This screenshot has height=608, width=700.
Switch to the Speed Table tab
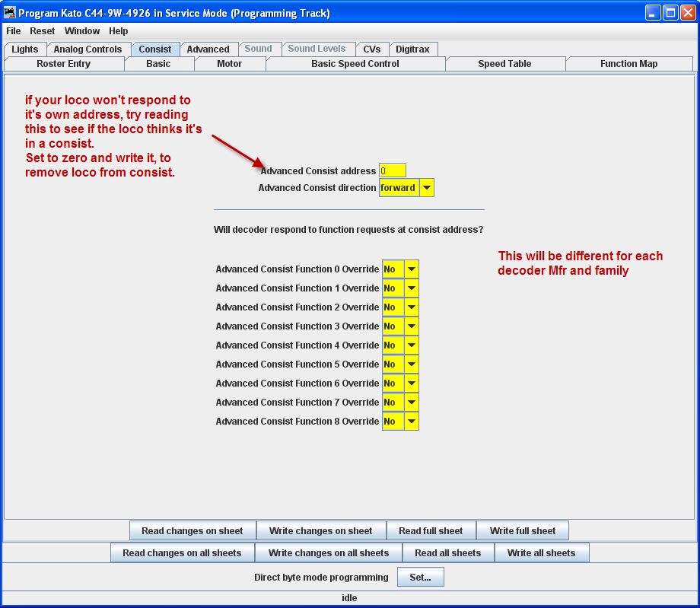(504, 64)
